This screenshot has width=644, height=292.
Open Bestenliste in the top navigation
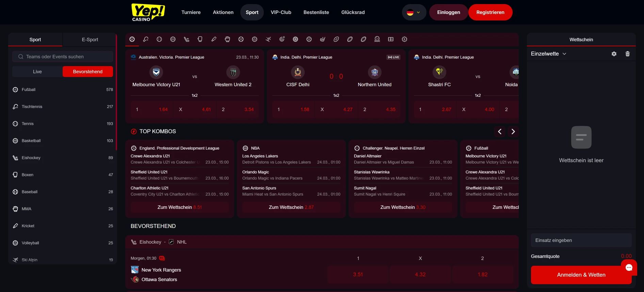[x=316, y=12]
